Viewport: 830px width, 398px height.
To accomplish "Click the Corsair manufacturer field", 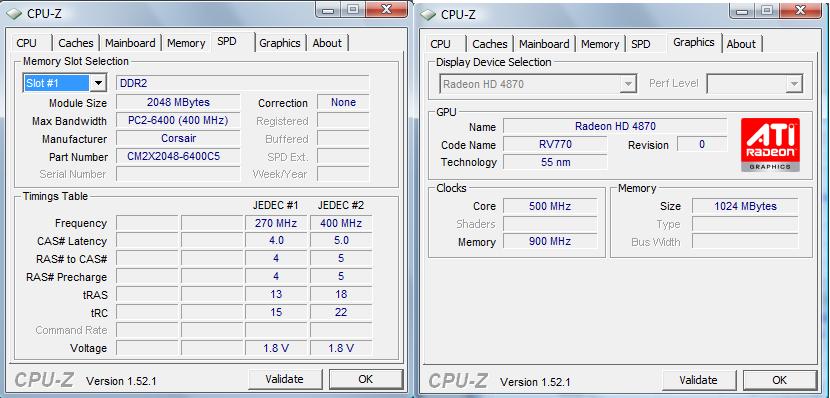I will [178, 138].
